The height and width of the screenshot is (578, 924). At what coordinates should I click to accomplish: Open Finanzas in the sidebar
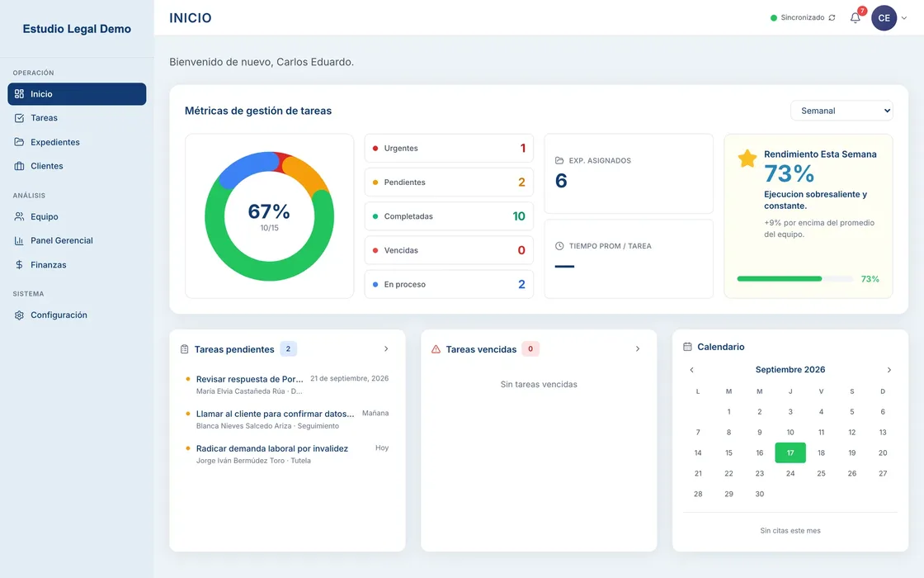coord(77,265)
